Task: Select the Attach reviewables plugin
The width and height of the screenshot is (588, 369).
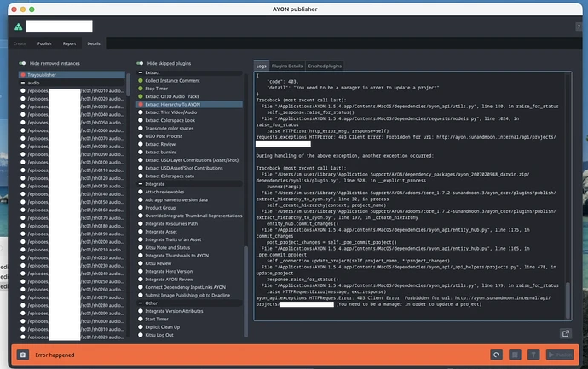Action: click(189, 192)
